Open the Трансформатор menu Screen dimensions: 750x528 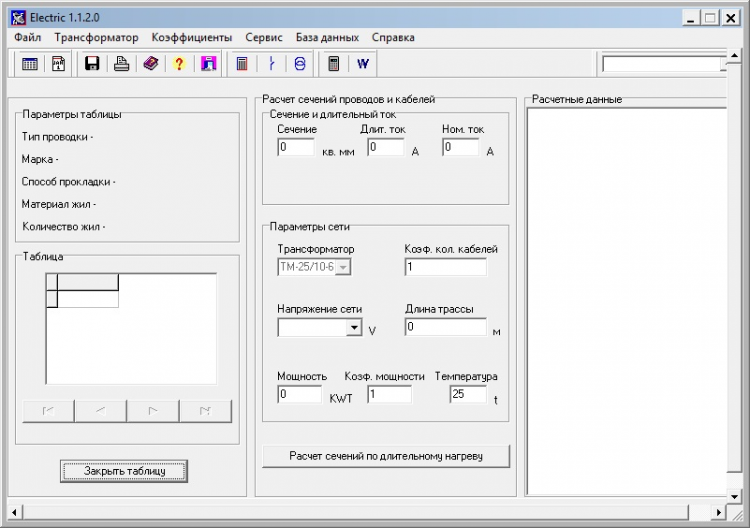(x=96, y=37)
